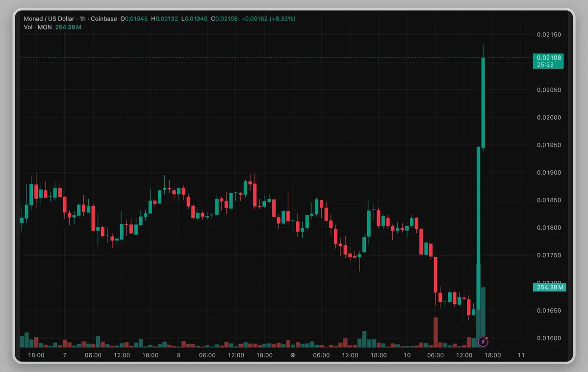Screen dimensions: 588x372
Task: Click the low value L0.01940
Action: (194, 19)
